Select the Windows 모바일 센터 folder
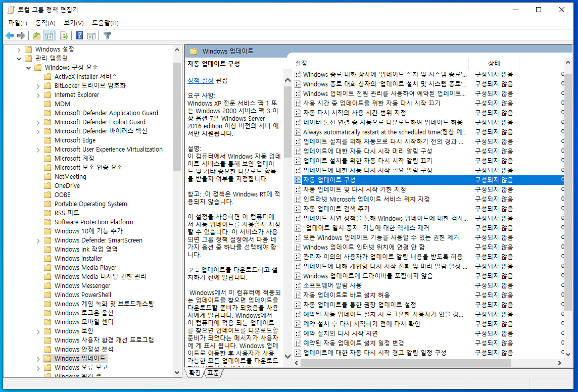578x392 pixels. [84, 322]
